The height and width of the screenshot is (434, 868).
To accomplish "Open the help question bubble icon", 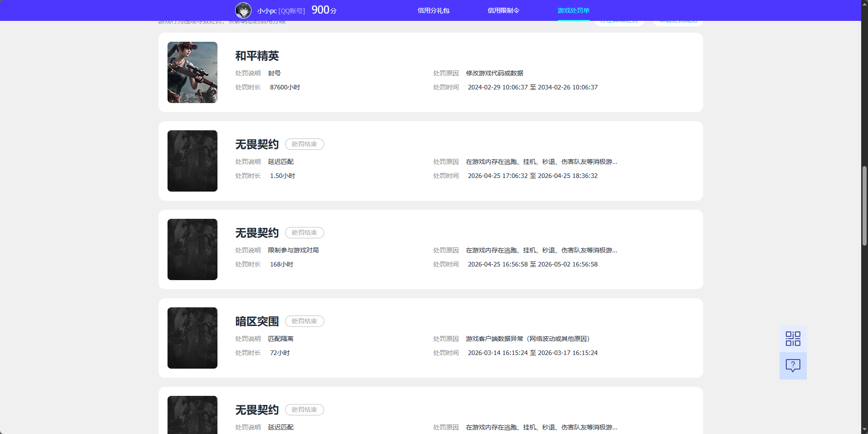I will pyautogui.click(x=793, y=366).
